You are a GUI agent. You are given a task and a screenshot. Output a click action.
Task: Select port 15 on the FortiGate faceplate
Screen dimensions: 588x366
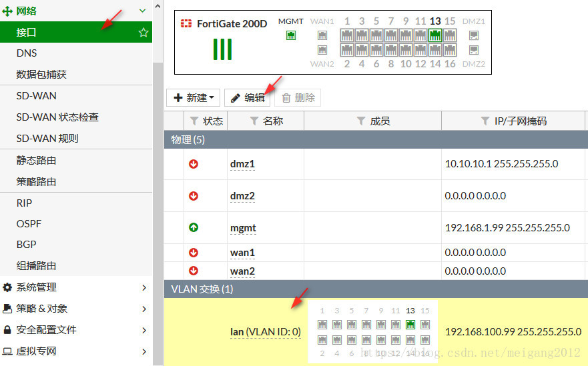tap(450, 35)
